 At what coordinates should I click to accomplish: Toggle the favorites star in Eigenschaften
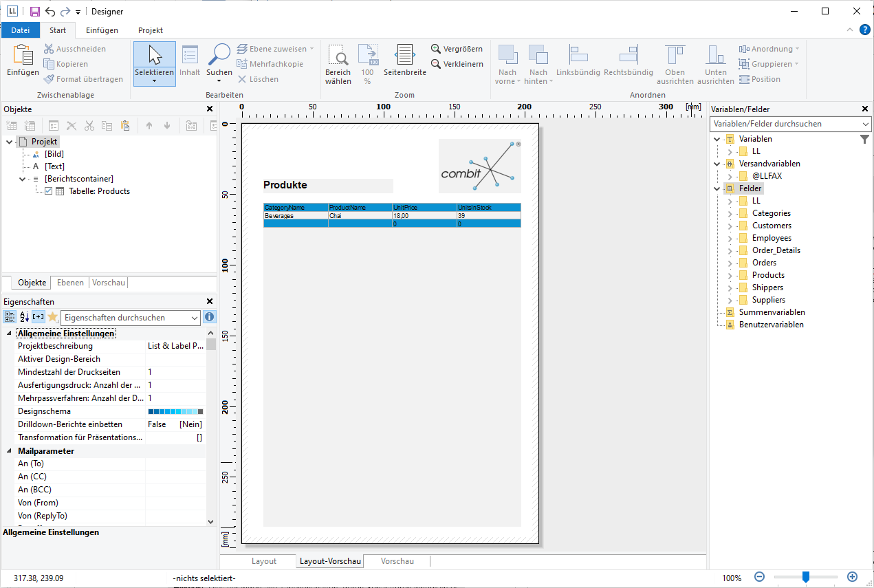pyautogui.click(x=52, y=317)
